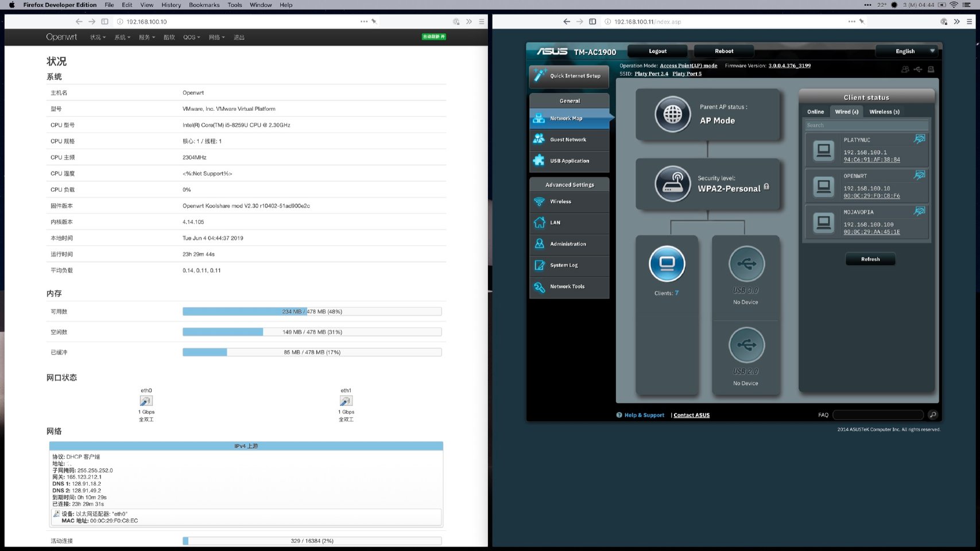This screenshot has width=980, height=551.
Task: Click the FAQ search magnifier icon
Action: click(932, 415)
